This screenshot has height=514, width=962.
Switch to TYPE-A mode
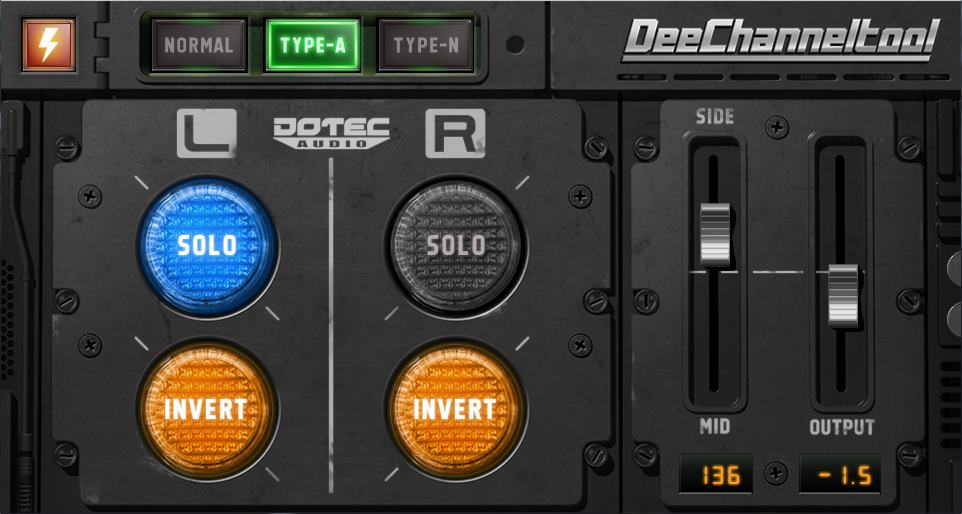pyautogui.click(x=312, y=45)
